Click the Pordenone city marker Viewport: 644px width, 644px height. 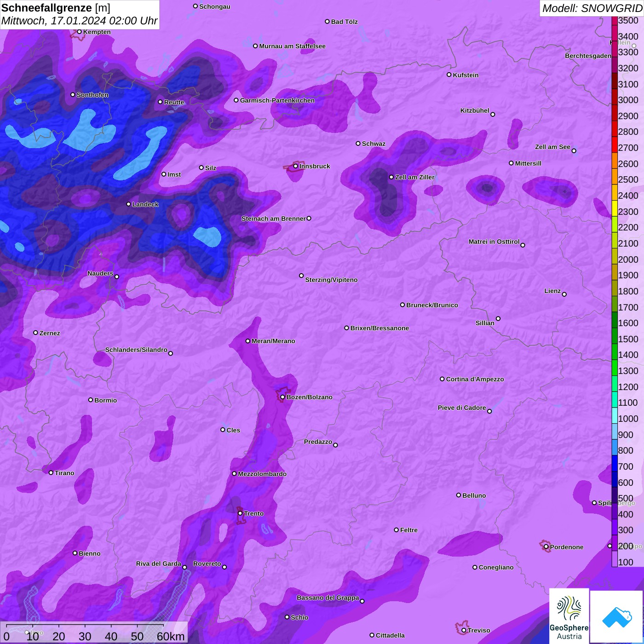(x=546, y=547)
